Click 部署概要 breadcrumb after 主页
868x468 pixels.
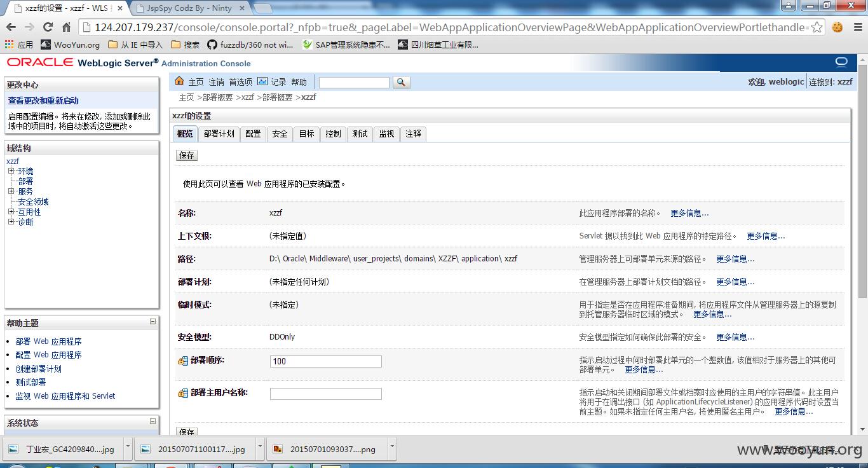pyautogui.click(x=218, y=97)
